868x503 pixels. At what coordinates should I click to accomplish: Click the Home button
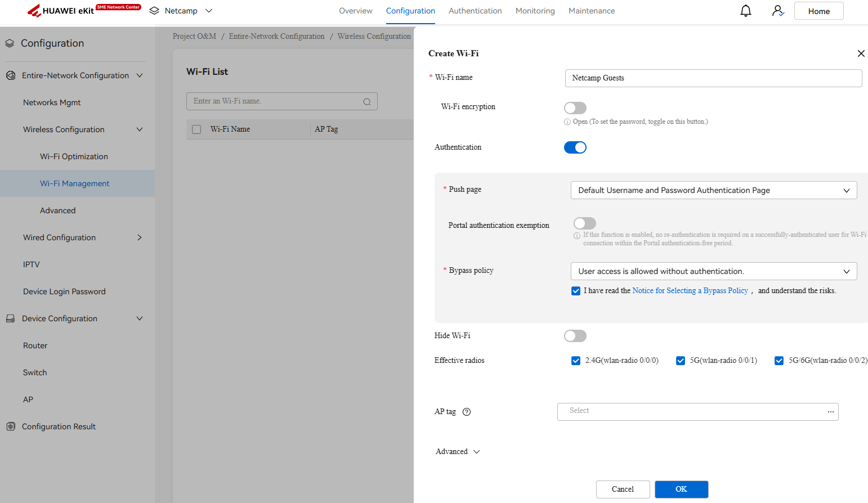click(819, 11)
